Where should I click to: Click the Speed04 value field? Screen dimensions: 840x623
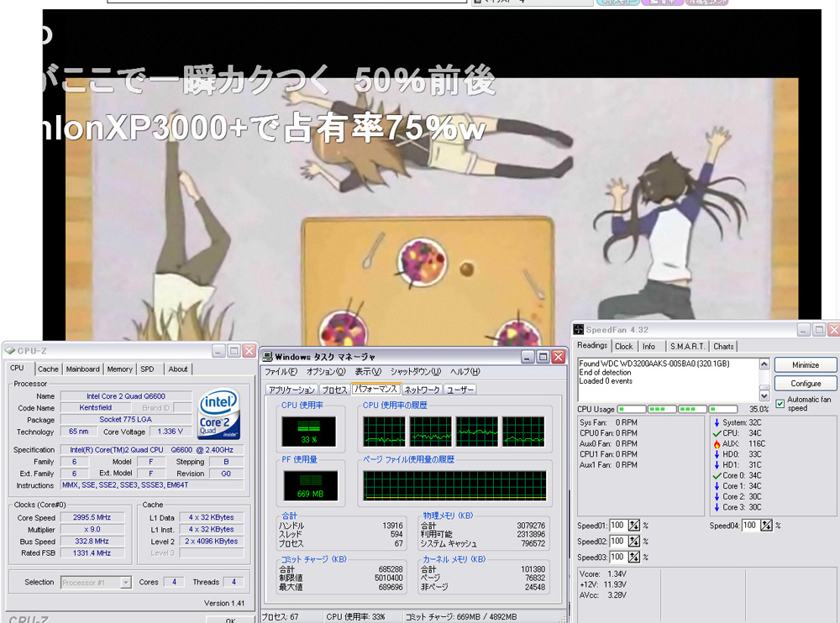750,526
